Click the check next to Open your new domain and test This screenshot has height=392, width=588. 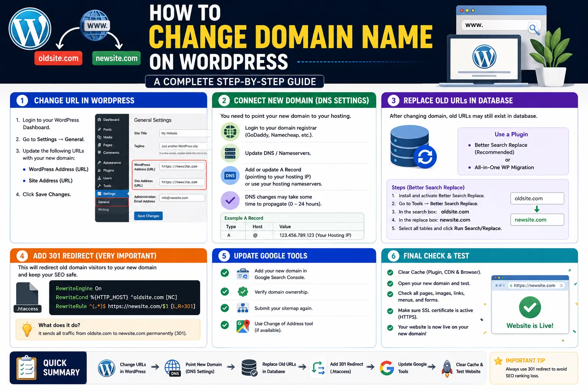tap(390, 284)
